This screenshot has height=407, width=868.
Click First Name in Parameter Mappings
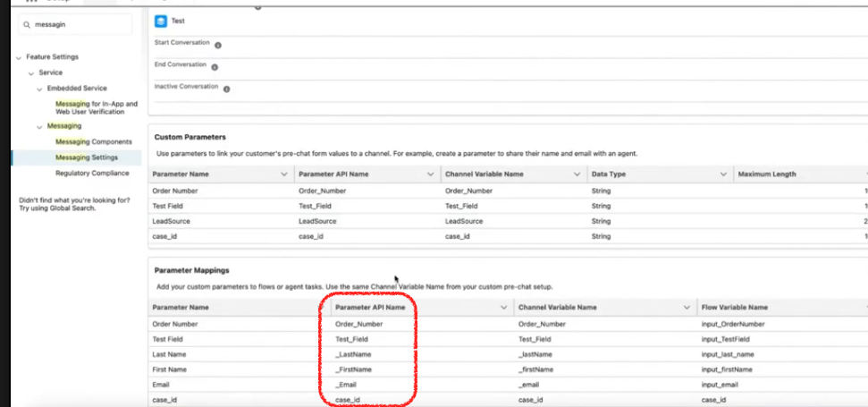pos(169,369)
